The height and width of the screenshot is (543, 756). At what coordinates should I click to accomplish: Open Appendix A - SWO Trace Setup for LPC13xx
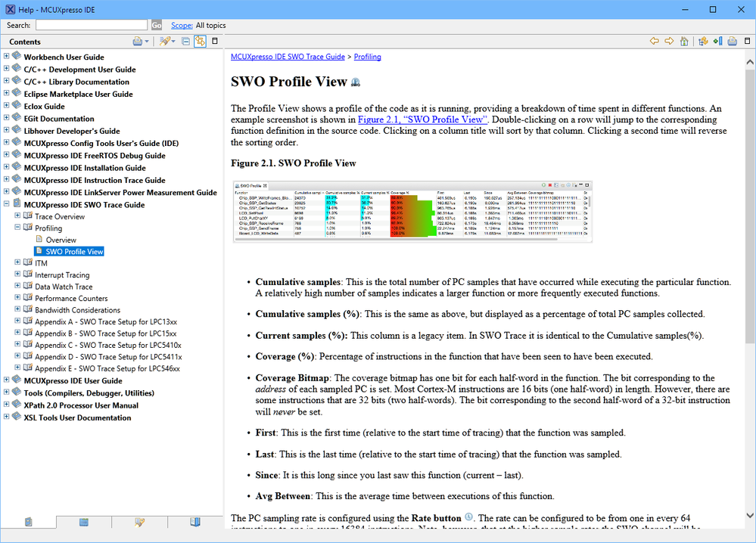[106, 322]
